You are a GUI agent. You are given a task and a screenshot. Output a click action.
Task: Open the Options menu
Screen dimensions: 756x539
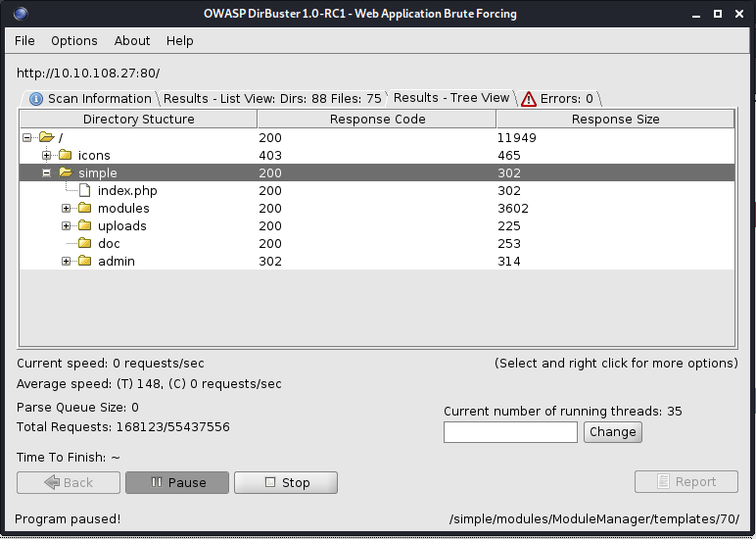(74, 41)
